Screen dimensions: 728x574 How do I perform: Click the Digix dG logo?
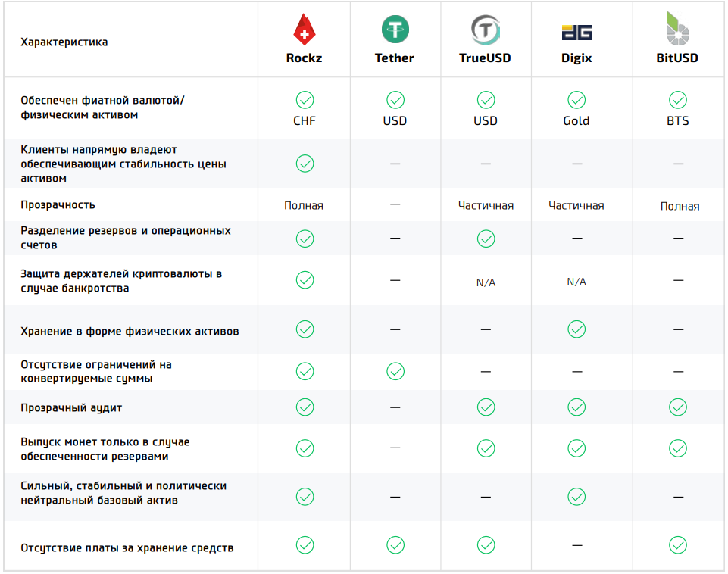(x=576, y=33)
